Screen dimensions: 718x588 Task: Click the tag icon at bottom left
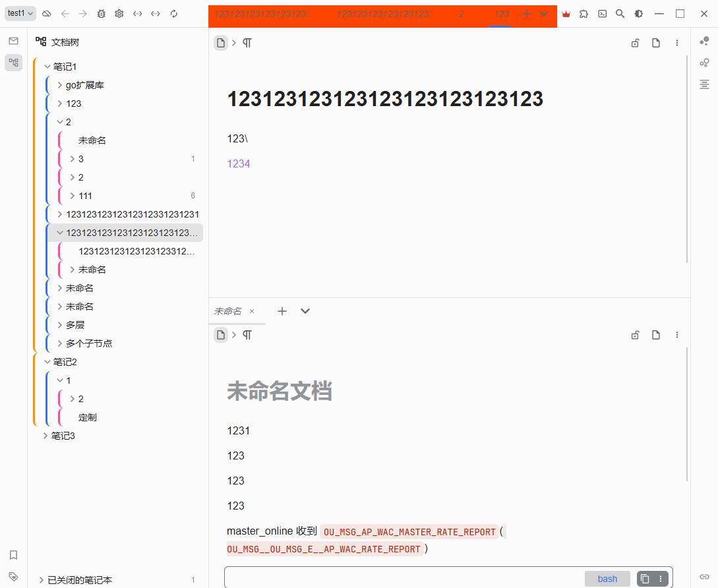pyautogui.click(x=13, y=576)
